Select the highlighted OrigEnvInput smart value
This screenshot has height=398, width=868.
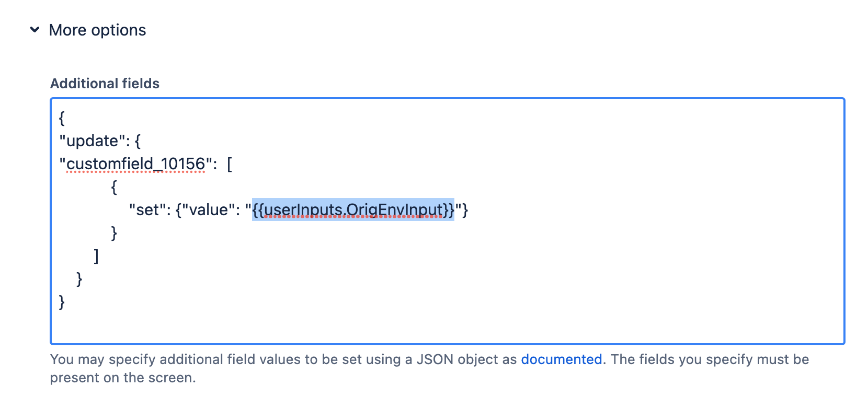point(353,209)
